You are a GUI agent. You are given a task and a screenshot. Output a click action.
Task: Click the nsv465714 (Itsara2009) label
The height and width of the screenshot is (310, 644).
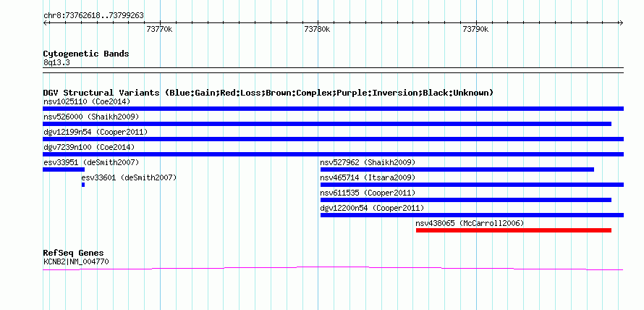click(x=368, y=177)
